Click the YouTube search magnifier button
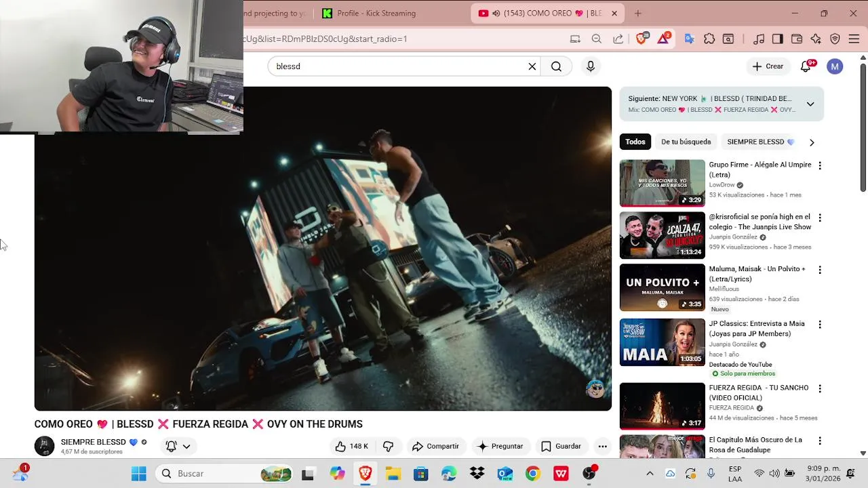 pos(556,66)
